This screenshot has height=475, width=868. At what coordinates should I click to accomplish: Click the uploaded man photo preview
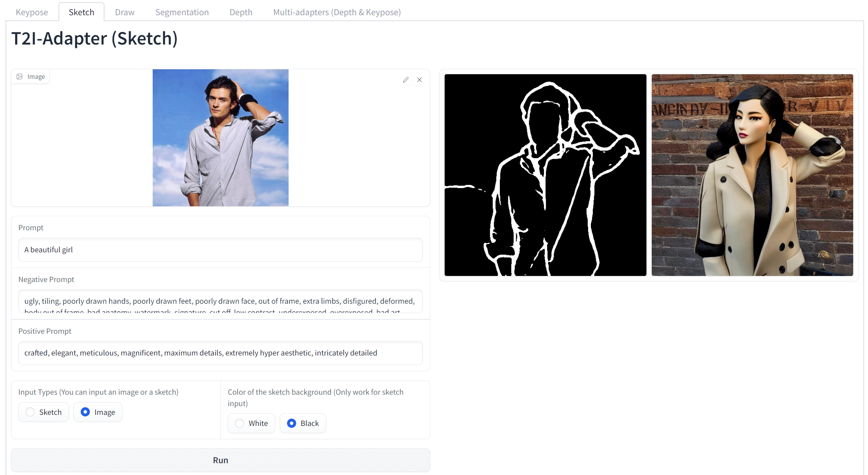(220, 138)
